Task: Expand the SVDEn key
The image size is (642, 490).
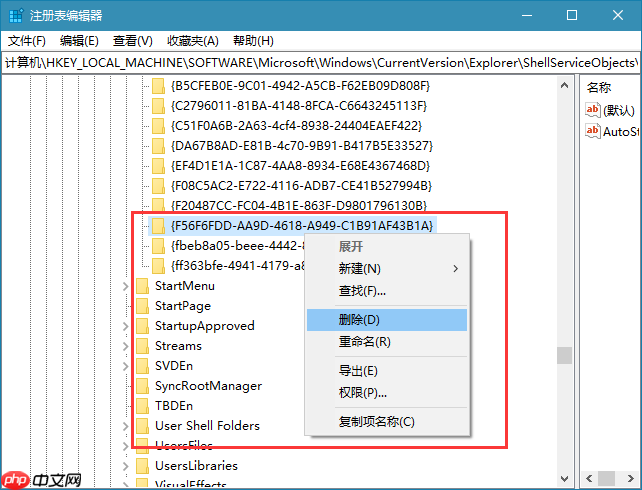Action: coord(126,366)
